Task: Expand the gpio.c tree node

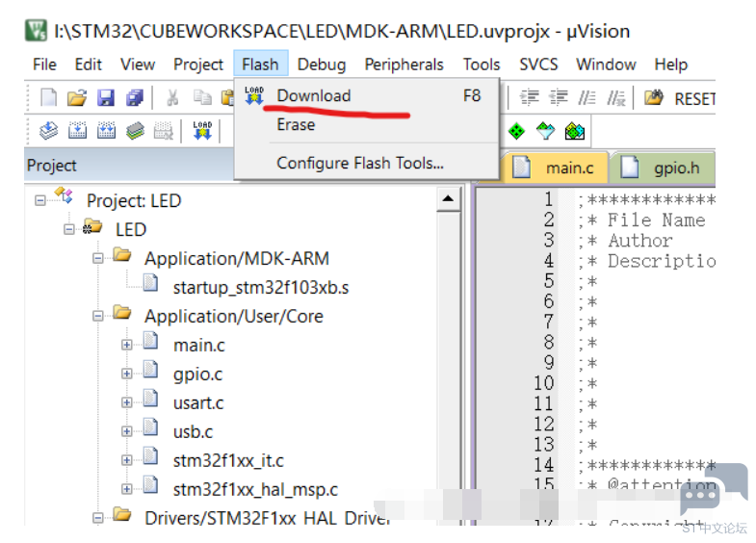Action: click(127, 374)
